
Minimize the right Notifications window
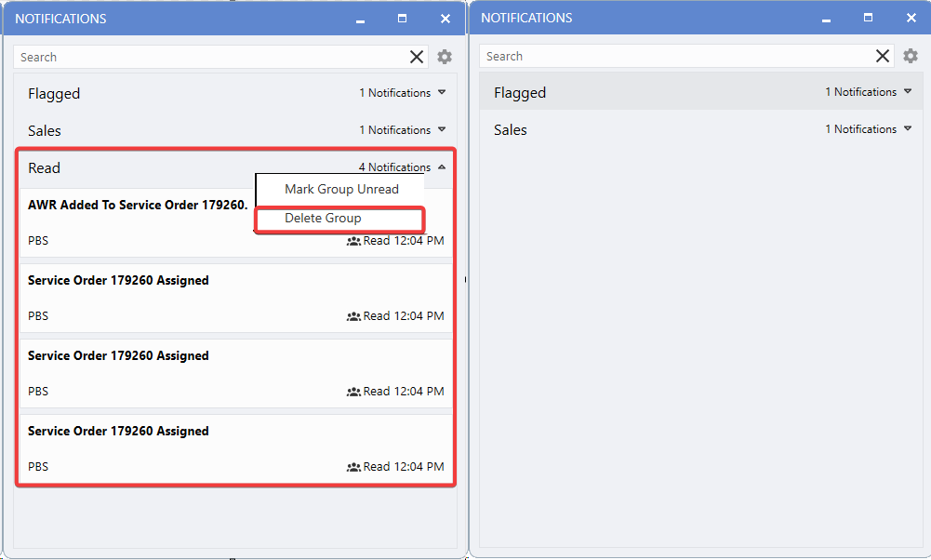point(825,19)
